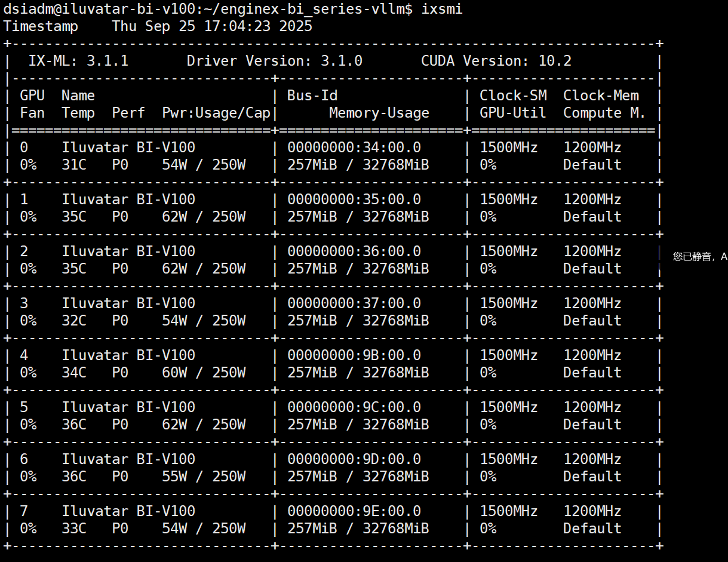
Task: Click GPU 5 memory usage '257MiB / 32768MiB'
Action: (x=358, y=425)
